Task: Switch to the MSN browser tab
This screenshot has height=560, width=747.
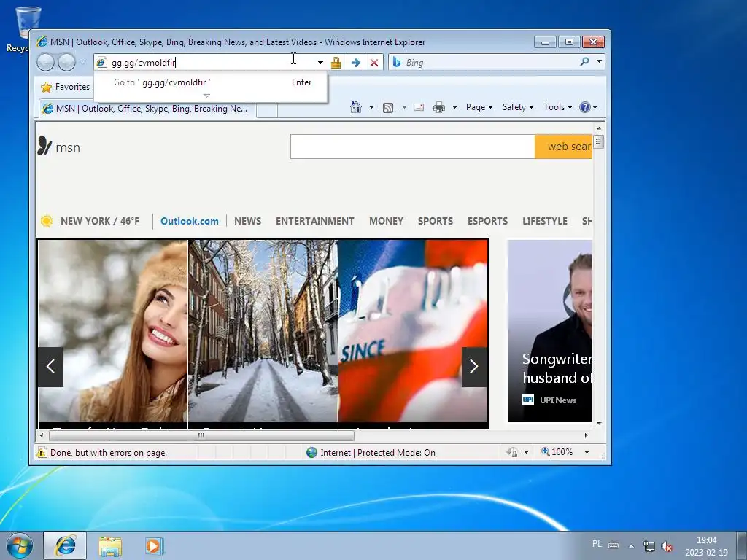Action: point(148,109)
